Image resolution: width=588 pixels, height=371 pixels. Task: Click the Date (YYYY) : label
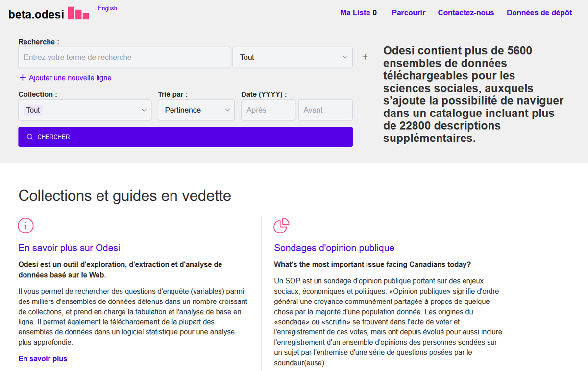coord(264,94)
